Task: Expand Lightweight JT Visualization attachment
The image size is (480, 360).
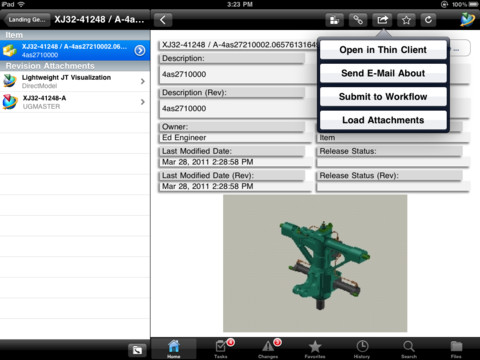Action: pos(75,81)
